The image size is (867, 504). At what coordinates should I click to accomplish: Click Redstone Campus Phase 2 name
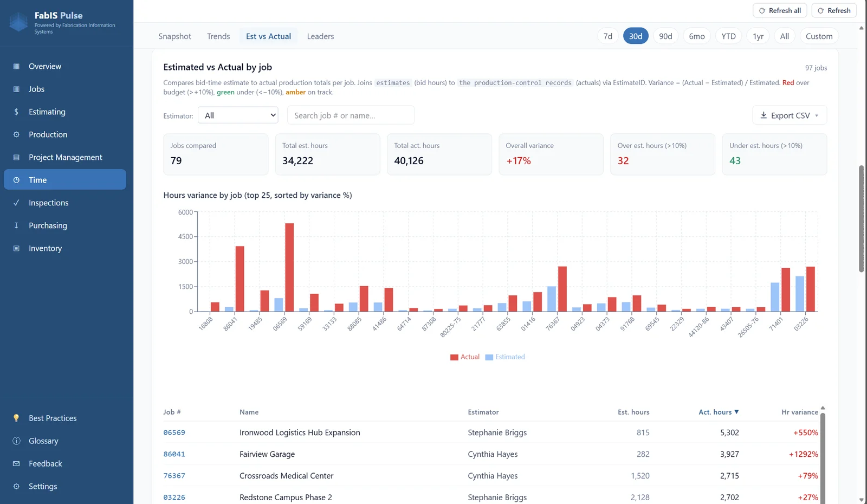286,497
